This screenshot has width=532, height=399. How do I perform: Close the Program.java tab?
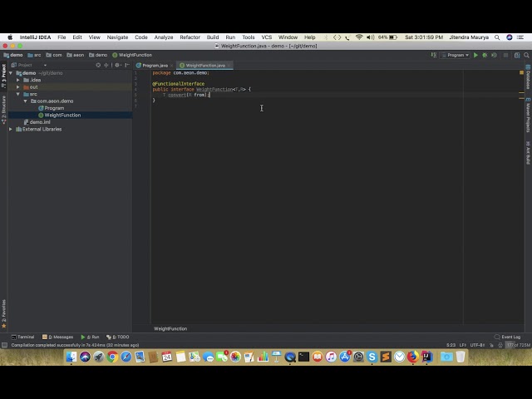(172, 66)
